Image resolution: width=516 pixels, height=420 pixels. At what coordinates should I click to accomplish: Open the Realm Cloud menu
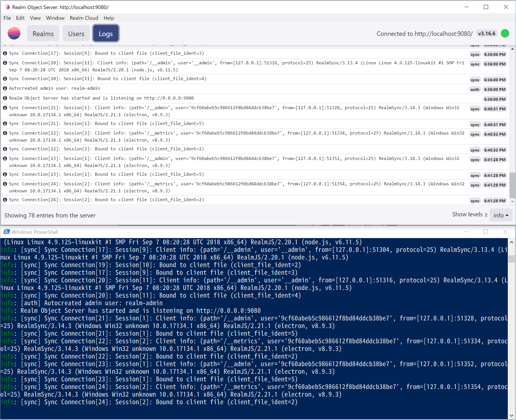coord(84,18)
